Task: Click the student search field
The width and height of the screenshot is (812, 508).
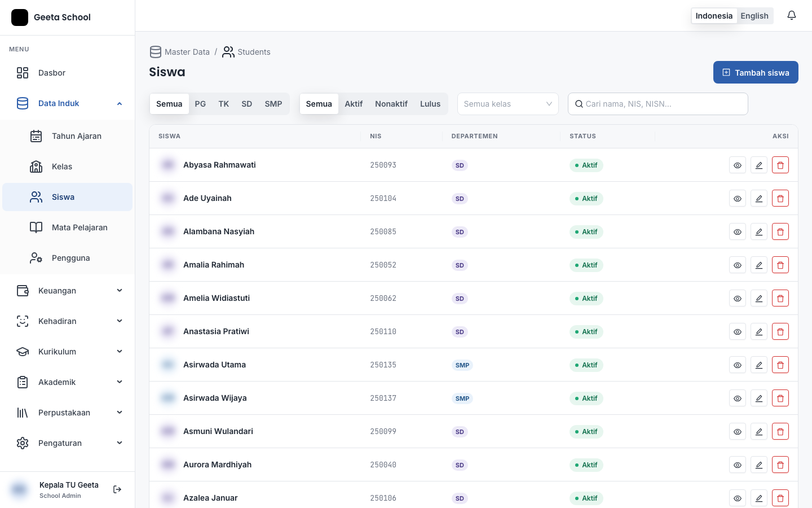Action: pos(657,104)
